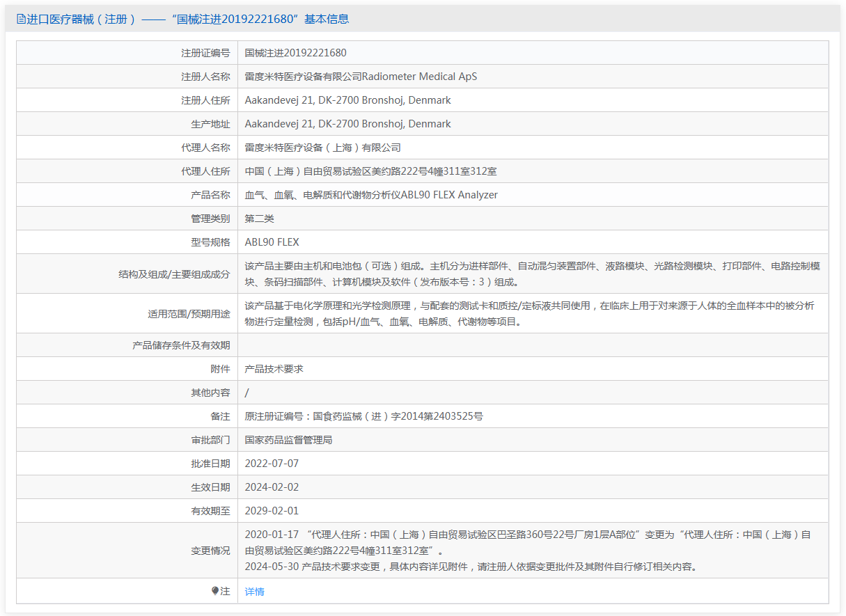This screenshot has width=846, height=616.
Task: Click the 变更情况 row label
Action: pyautogui.click(x=210, y=551)
